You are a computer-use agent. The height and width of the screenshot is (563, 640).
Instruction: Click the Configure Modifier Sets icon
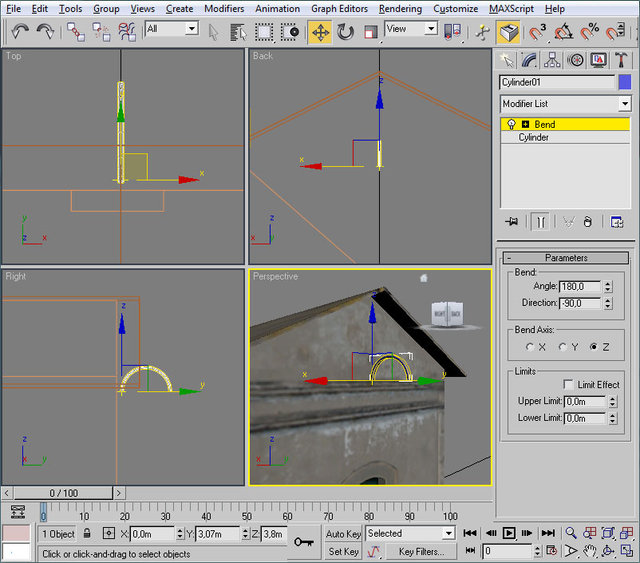tap(617, 222)
